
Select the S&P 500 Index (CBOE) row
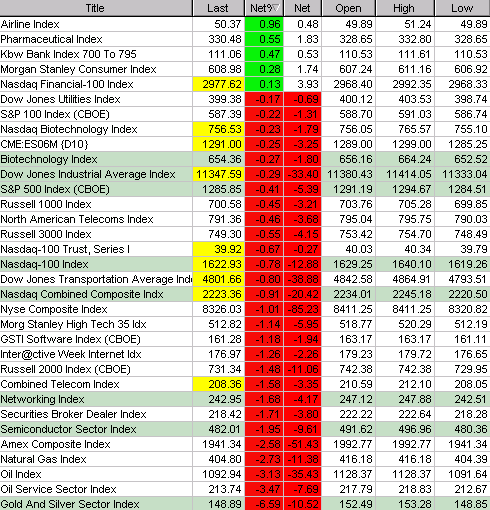245,189
